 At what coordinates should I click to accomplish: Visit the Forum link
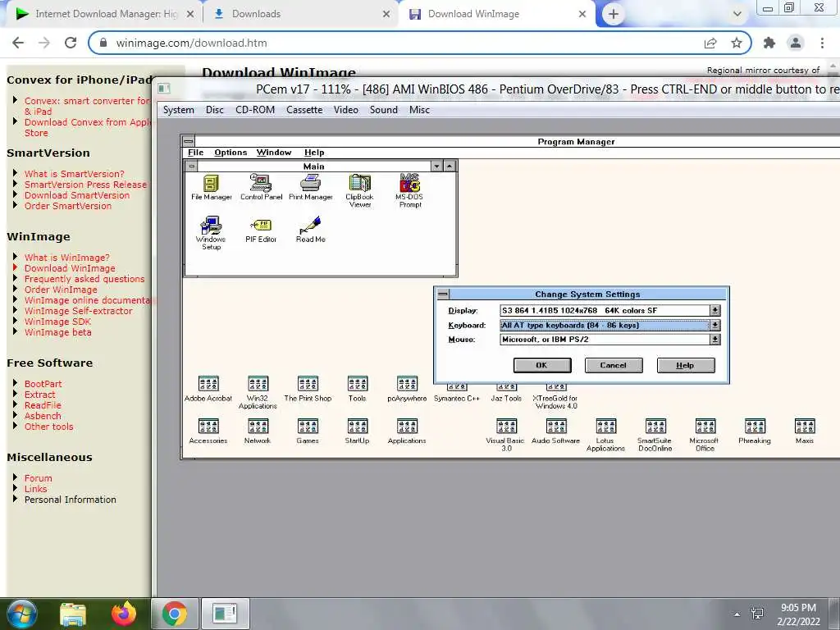[x=38, y=478]
